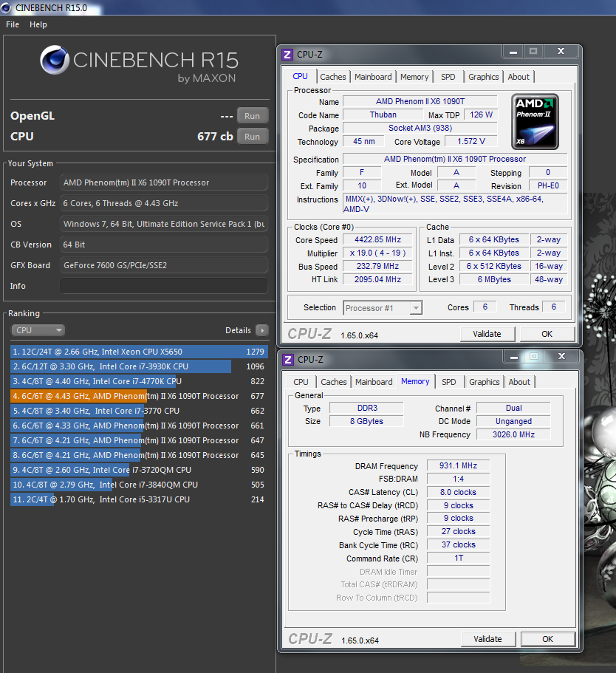Click the empty Info input field

(x=164, y=286)
